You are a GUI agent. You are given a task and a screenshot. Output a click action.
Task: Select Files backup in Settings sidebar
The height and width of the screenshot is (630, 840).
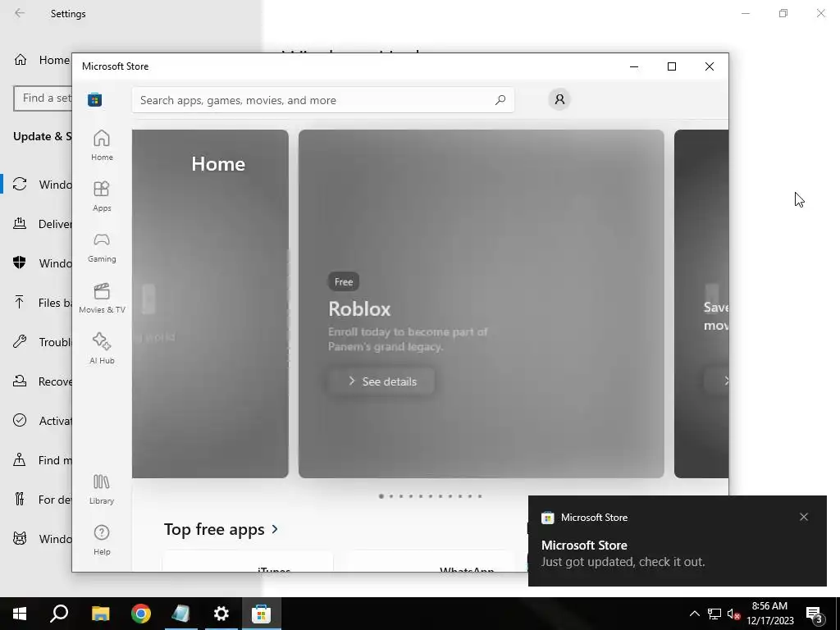[x=36, y=303]
